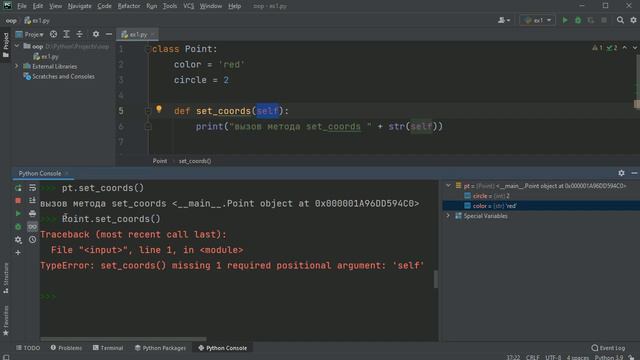Click the console horizontal scrollbar
The image size is (640, 360).
pos(123,339)
